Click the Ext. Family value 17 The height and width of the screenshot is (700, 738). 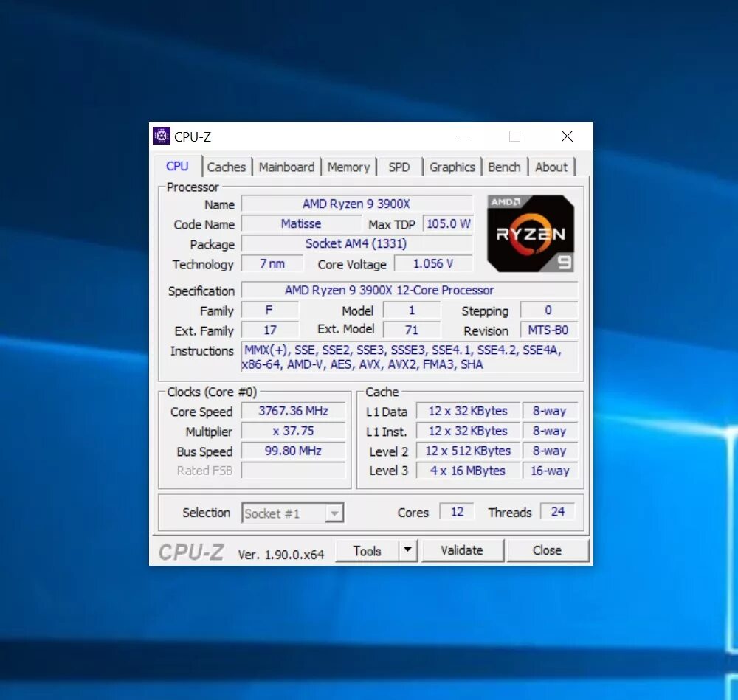coord(269,330)
